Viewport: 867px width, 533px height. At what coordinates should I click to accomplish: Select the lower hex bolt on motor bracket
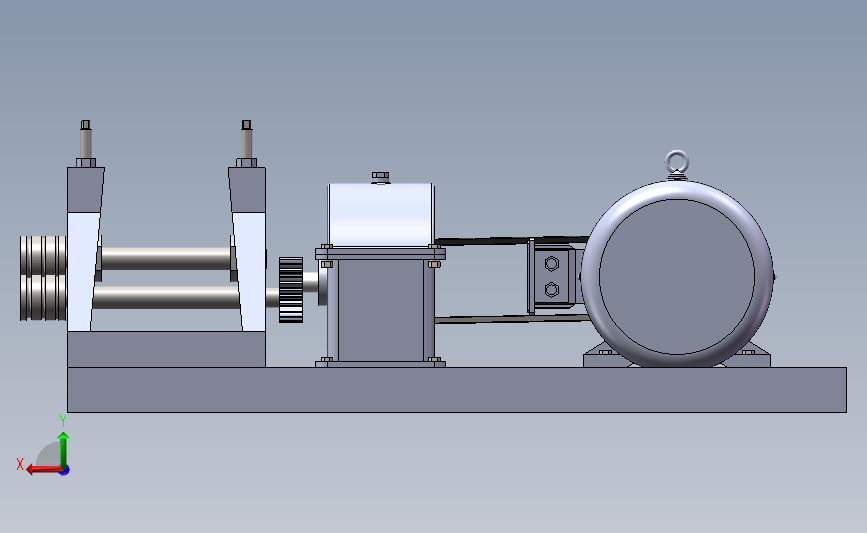coord(551,289)
